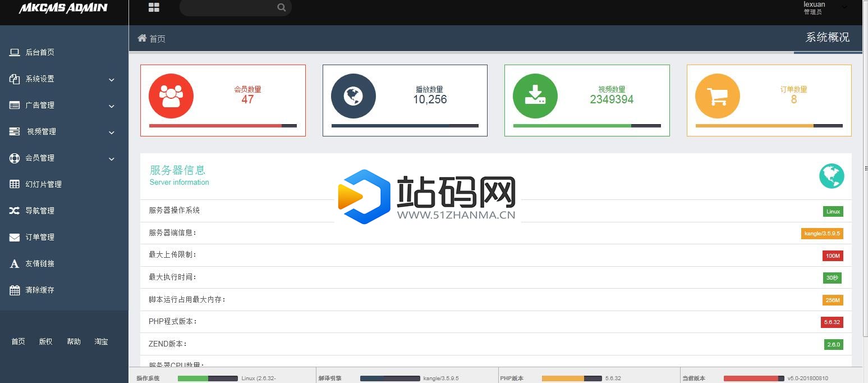
Task: Click the 版权 footer link
Action: point(45,341)
